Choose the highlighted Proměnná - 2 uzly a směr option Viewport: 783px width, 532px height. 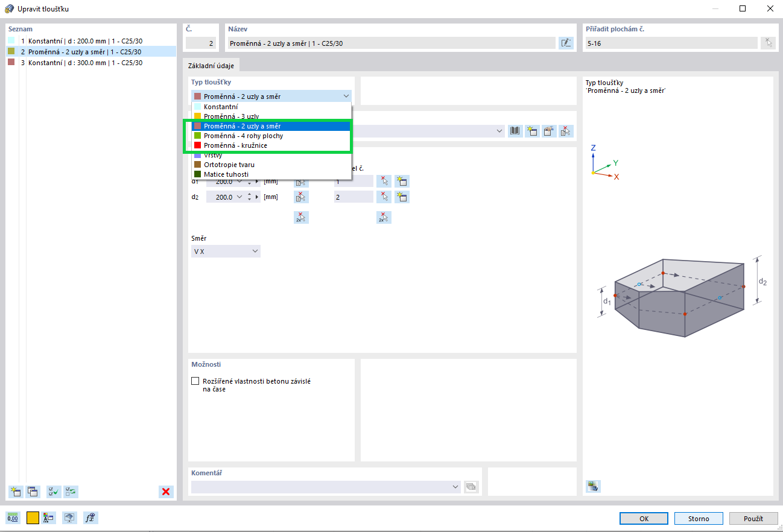click(271, 126)
